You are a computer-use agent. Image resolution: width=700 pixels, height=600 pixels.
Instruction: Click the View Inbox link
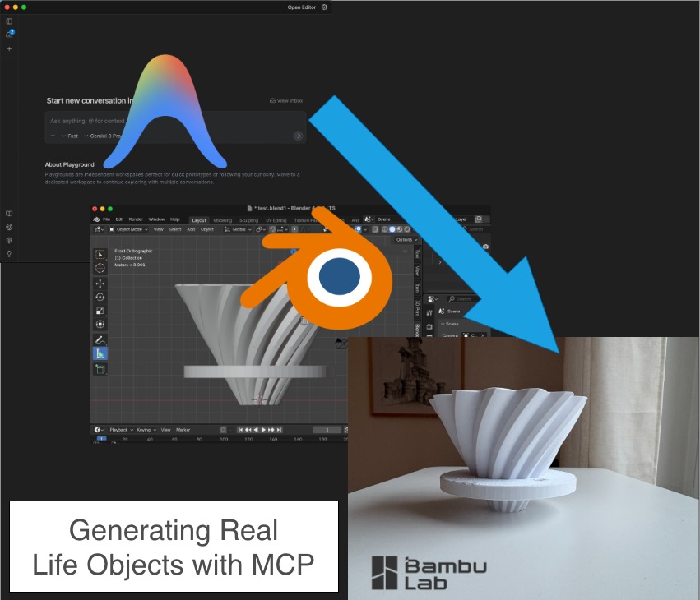[286, 100]
